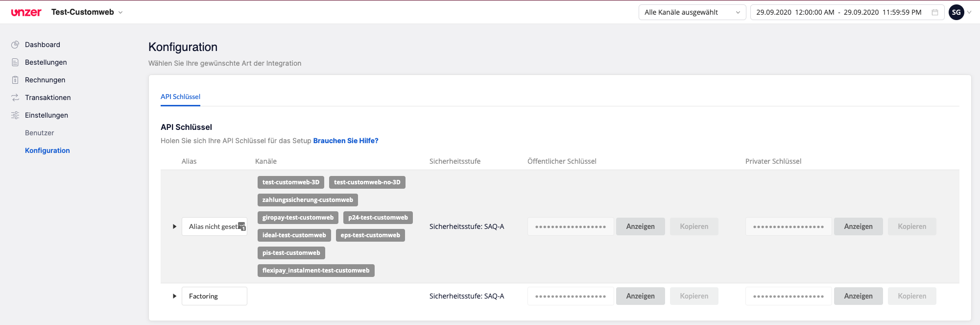Open Konfiguration in the sidebar

(48, 150)
